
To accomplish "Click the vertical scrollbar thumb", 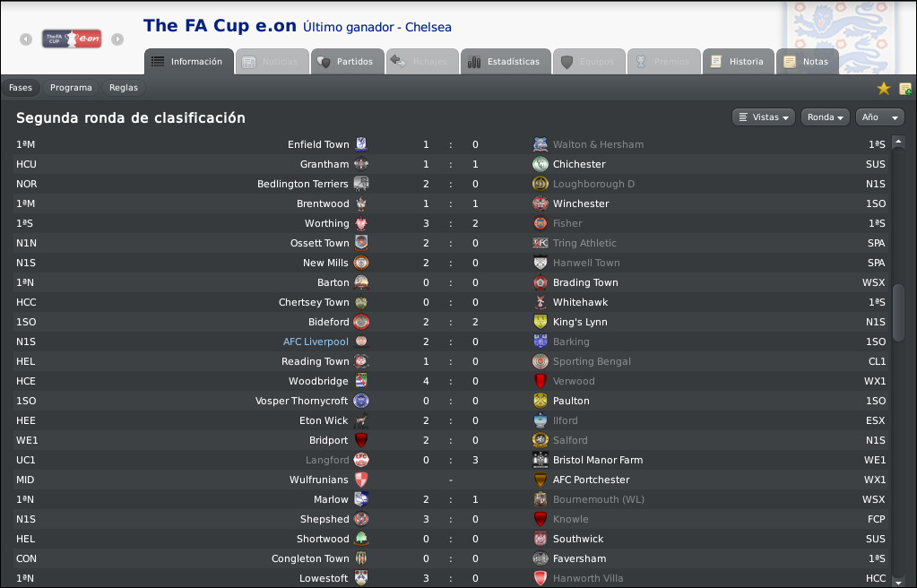I will click(899, 313).
